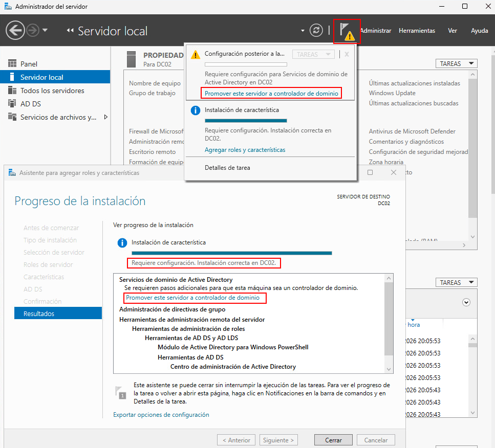Click the results list vertical scrollbar
Viewport: 495px width, 448px height.
pyautogui.click(x=389, y=322)
